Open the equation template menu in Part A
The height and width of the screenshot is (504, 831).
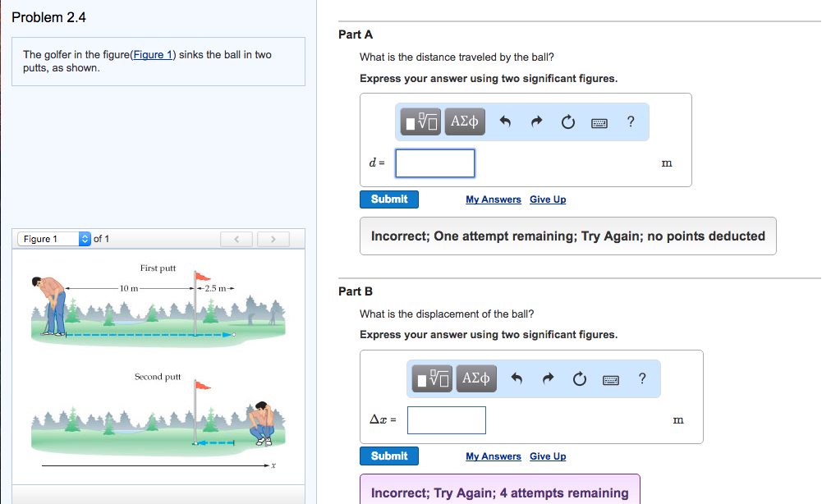420,121
